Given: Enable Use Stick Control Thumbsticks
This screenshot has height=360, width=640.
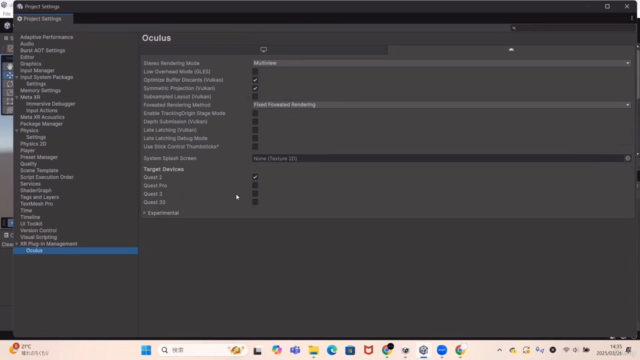Looking at the screenshot, I should [255, 147].
